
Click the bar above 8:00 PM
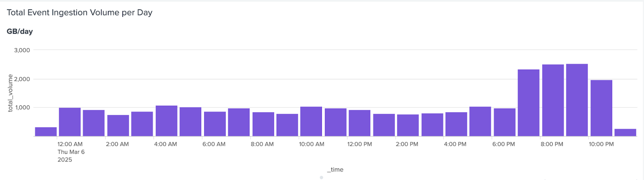click(553, 100)
